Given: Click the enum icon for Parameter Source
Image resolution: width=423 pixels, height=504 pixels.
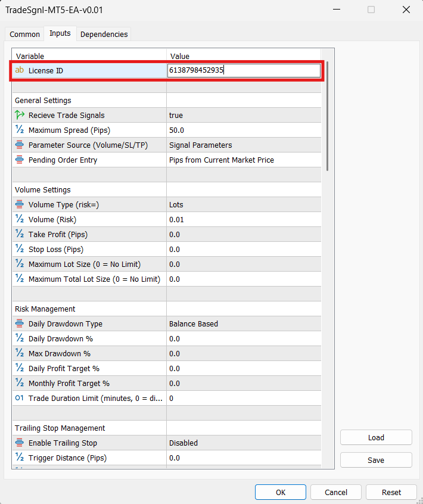Looking at the screenshot, I should click(20, 145).
